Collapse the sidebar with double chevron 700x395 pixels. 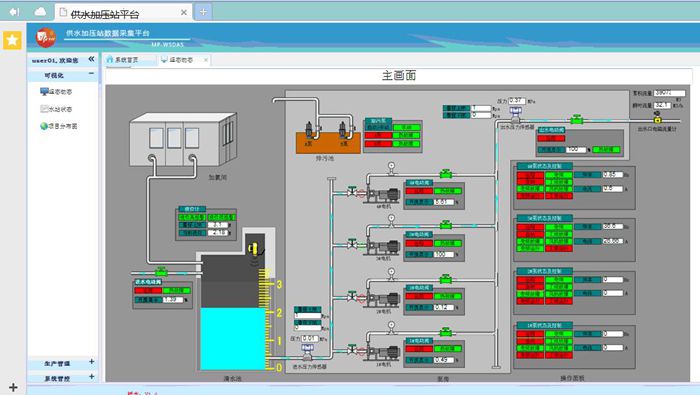[x=91, y=59]
